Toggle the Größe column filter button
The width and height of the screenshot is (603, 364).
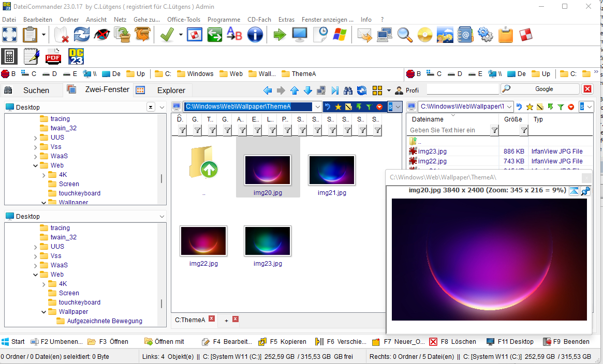[x=524, y=130]
